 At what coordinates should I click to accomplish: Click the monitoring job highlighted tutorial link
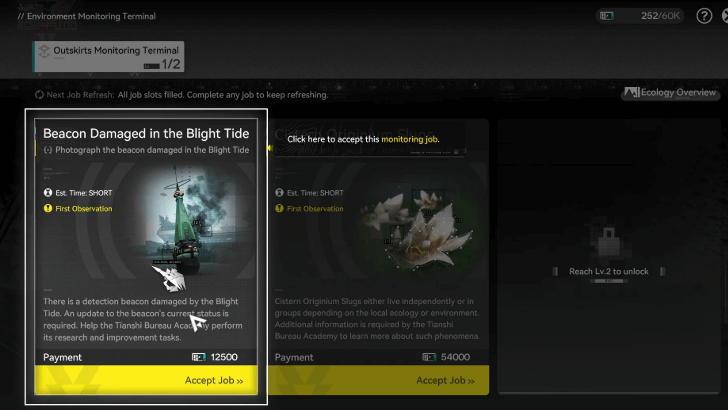pyautogui.click(x=409, y=139)
